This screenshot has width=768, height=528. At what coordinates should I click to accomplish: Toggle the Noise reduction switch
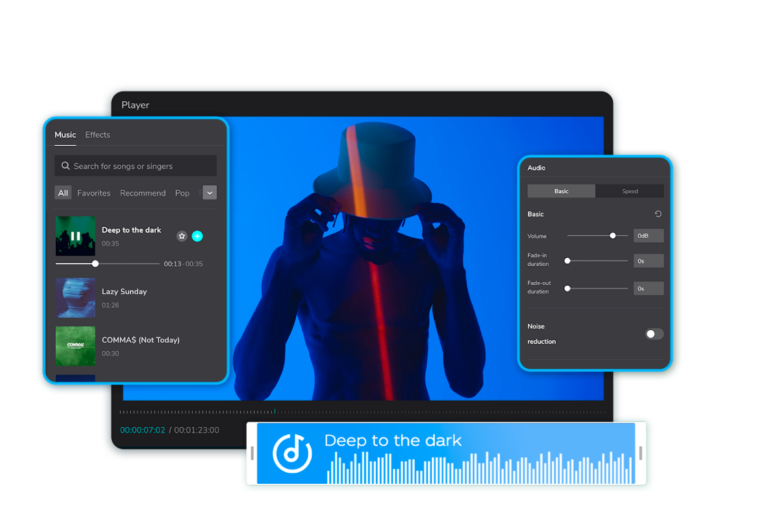coord(653,334)
